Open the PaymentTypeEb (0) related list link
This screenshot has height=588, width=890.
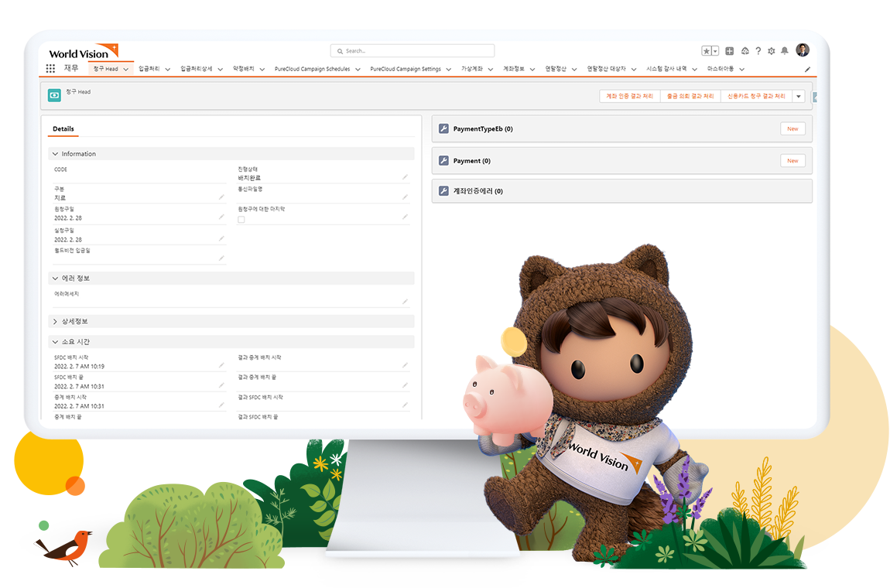(483, 129)
